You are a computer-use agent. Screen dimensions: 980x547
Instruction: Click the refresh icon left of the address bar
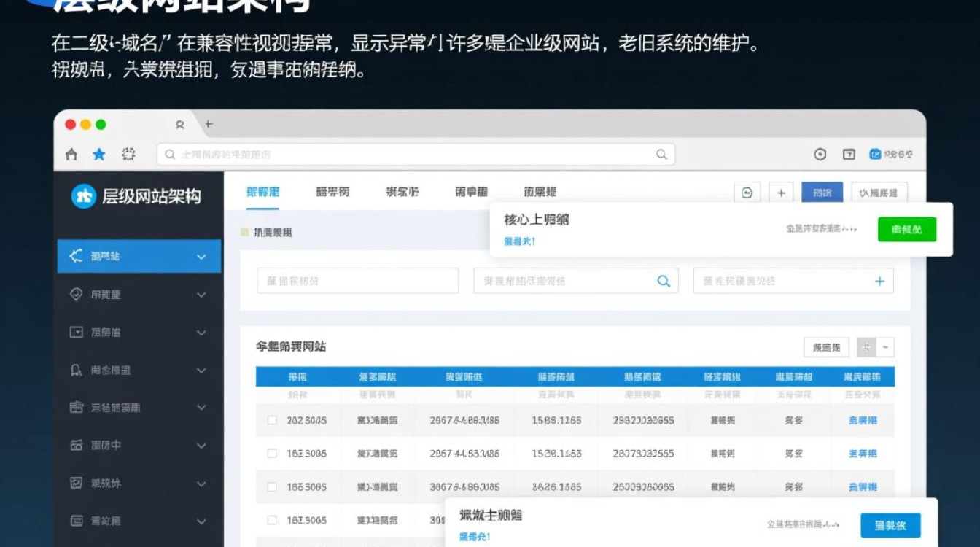click(x=128, y=154)
